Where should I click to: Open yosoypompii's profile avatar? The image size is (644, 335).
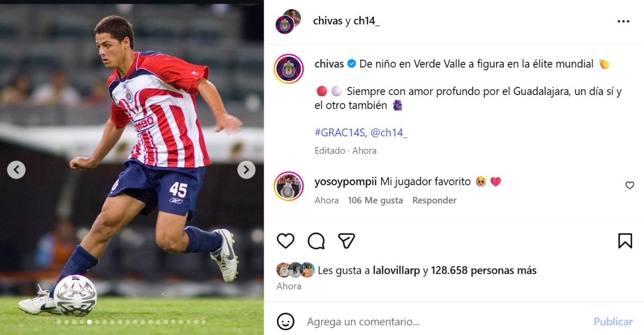[289, 186]
